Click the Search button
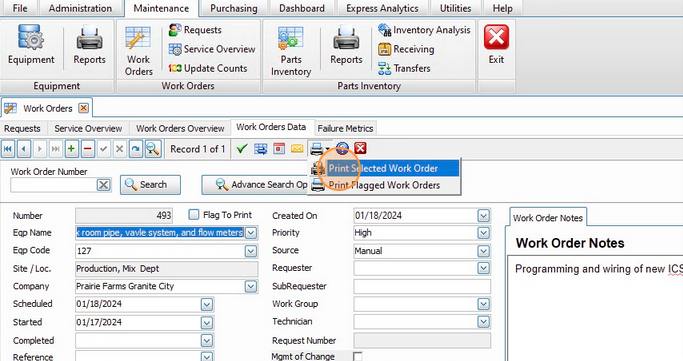This screenshot has width=683, height=361. point(150,185)
